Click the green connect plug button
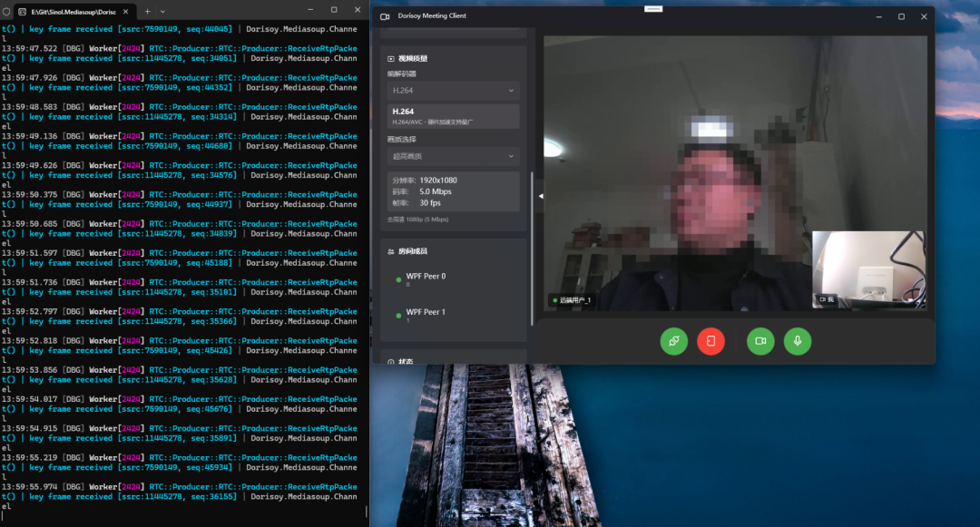Screen dimensions: 980x527 coord(673,341)
